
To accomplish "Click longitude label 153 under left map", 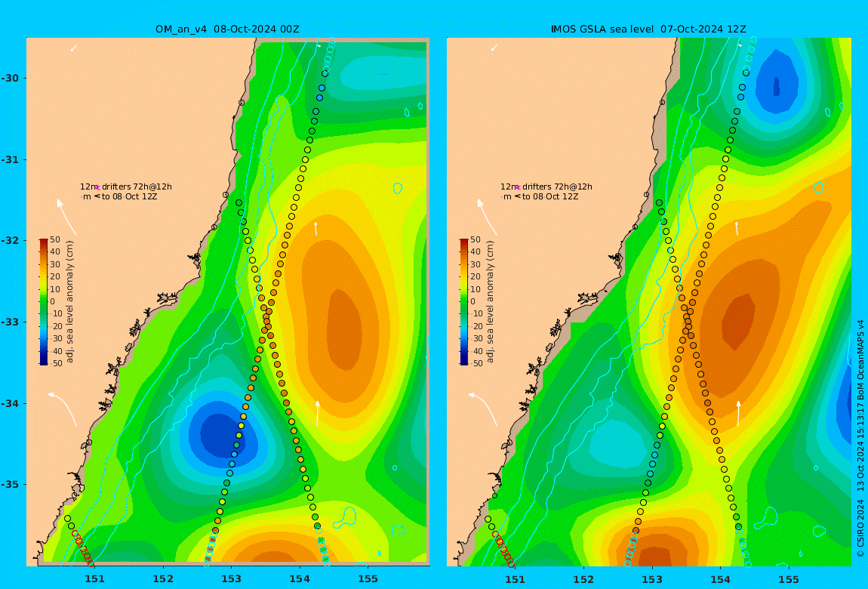I will coord(232,579).
